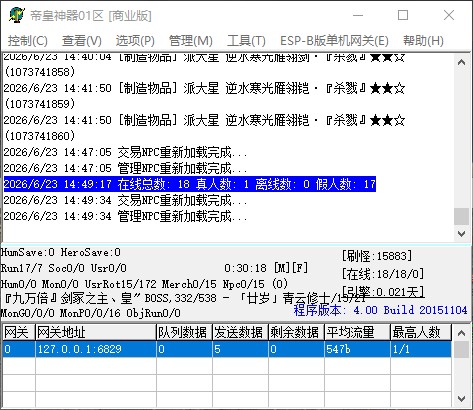Click the 最高人数 column header
This screenshot has height=410, width=473.
pos(421,332)
